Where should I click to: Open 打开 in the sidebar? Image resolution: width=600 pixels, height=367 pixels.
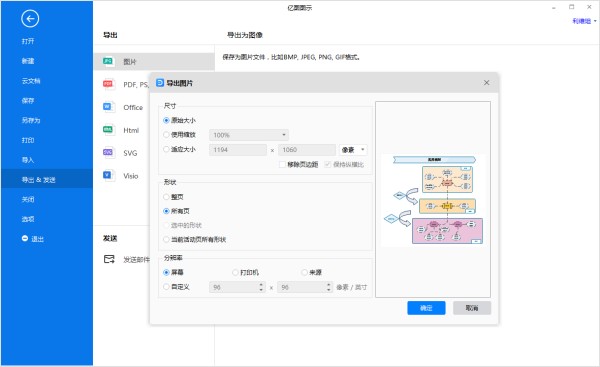pyautogui.click(x=28, y=41)
